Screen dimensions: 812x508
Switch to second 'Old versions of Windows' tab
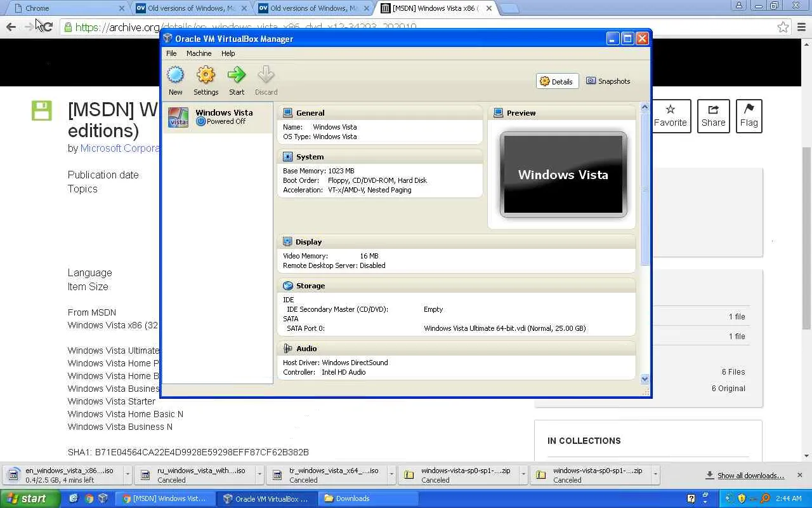coord(314,8)
